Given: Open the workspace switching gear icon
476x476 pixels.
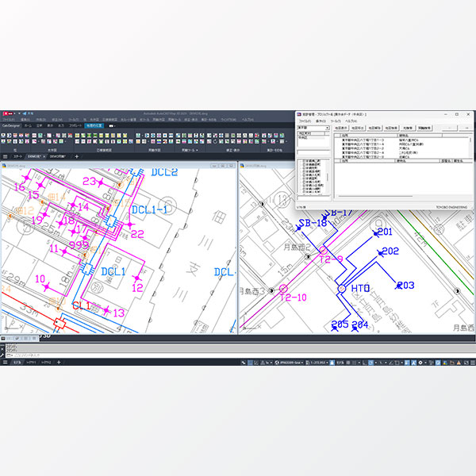Looking at the screenshot, I should (420, 363).
